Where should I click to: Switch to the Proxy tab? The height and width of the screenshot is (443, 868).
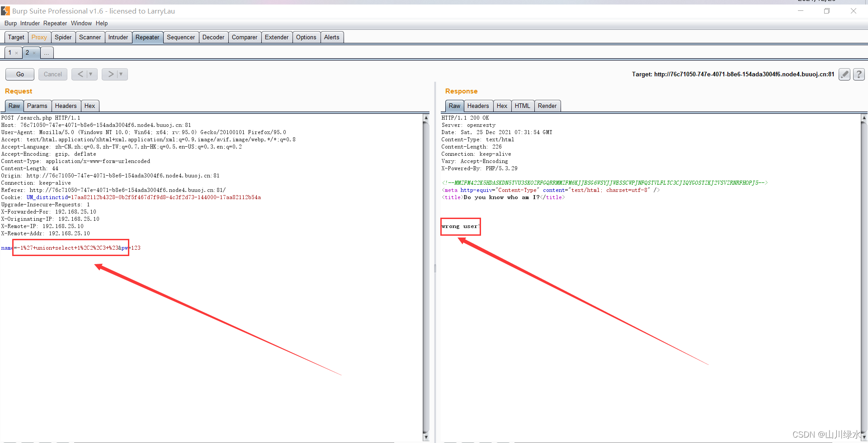click(x=39, y=37)
